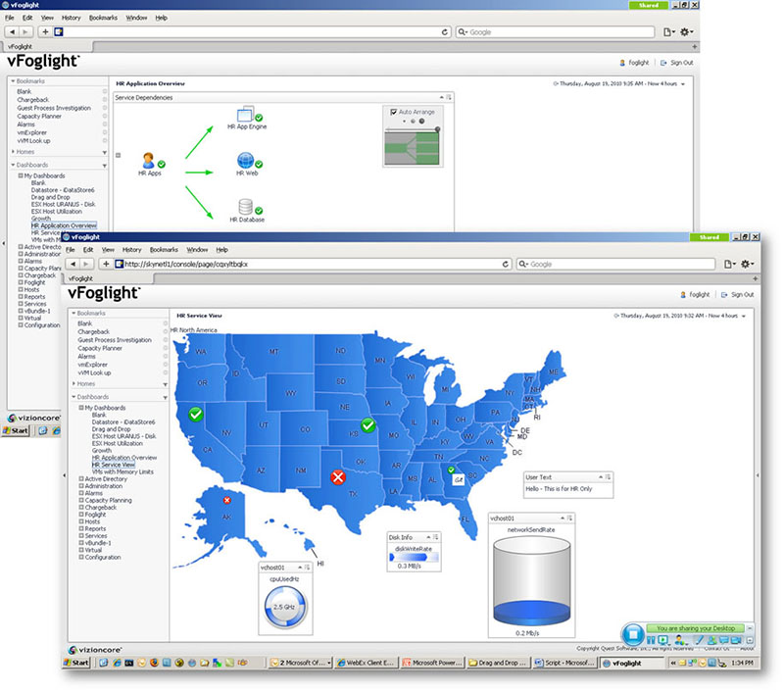Click Google search box in front window

(x=616, y=264)
